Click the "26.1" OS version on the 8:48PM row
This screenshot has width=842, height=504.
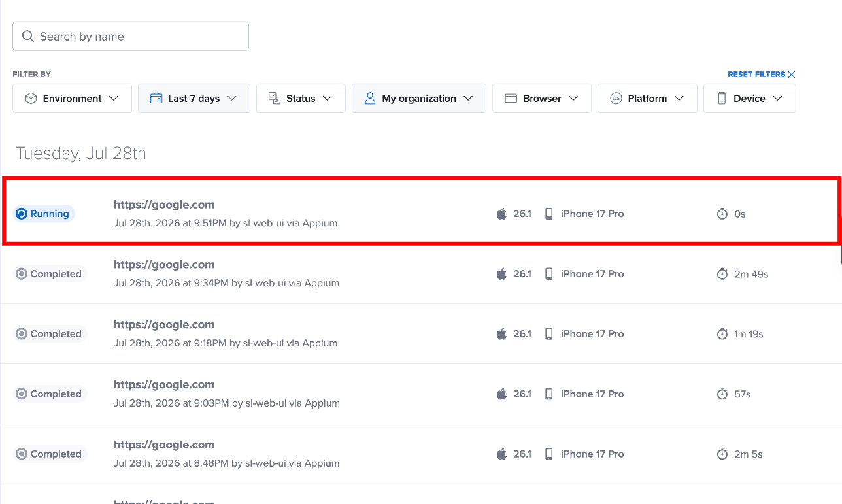coord(522,454)
